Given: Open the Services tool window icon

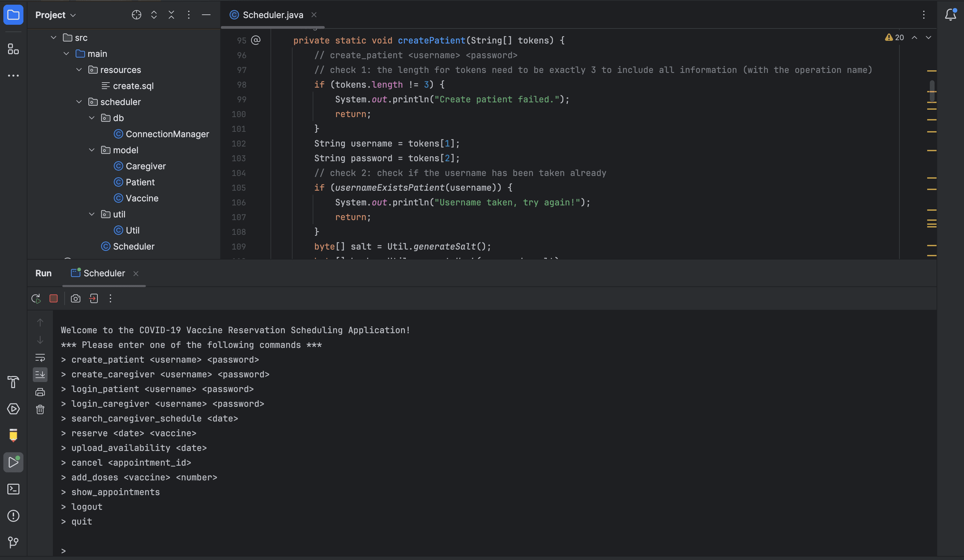Looking at the screenshot, I should tap(13, 409).
